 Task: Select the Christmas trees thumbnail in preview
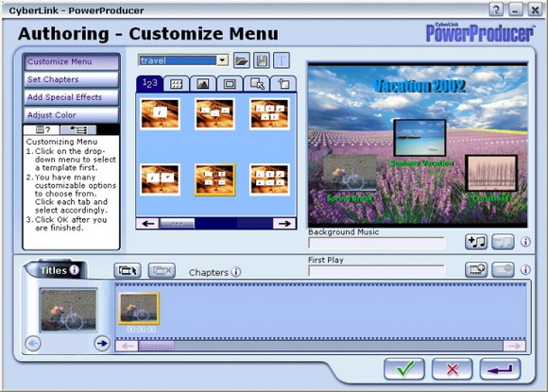pos(491,173)
